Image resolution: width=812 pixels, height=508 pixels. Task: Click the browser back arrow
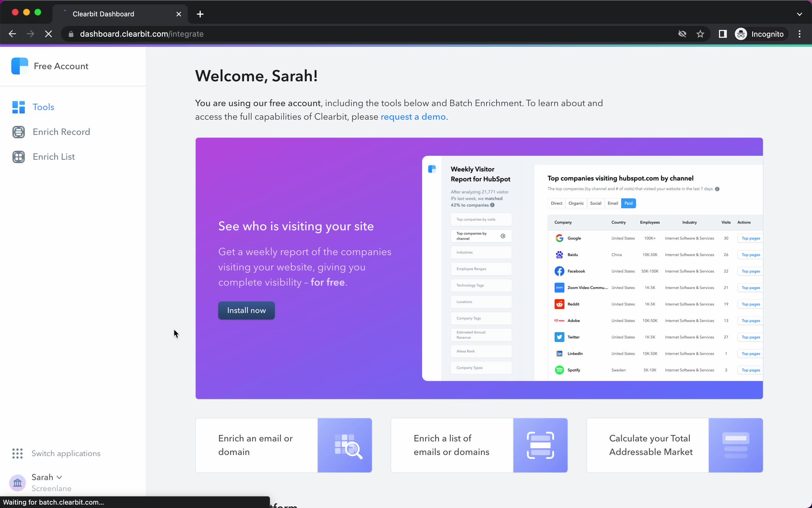pyautogui.click(x=12, y=34)
